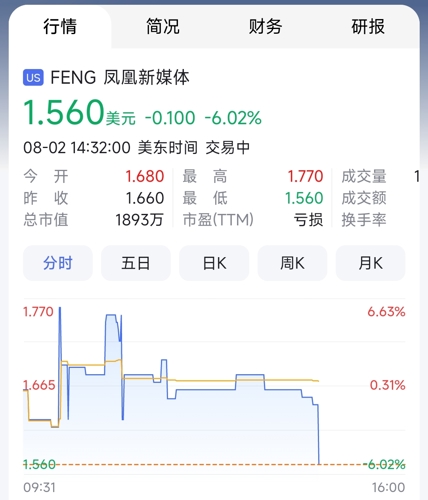
Task: Click the 1.770 peak on intraday chart
Action: tap(60, 308)
